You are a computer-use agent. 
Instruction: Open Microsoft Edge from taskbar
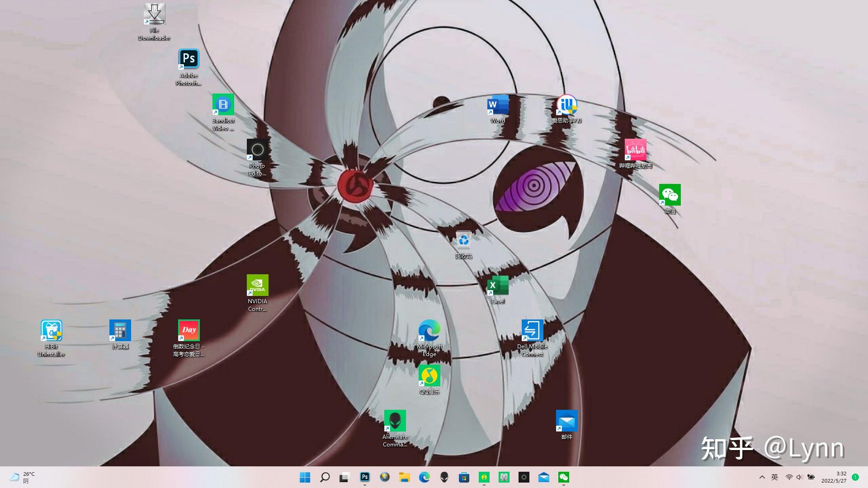pos(425,477)
